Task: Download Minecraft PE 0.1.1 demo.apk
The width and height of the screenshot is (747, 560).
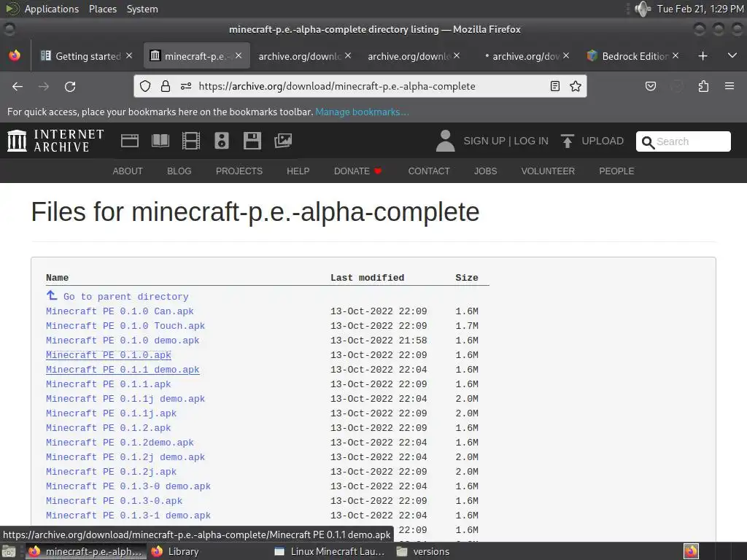Action: pos(123,370)
